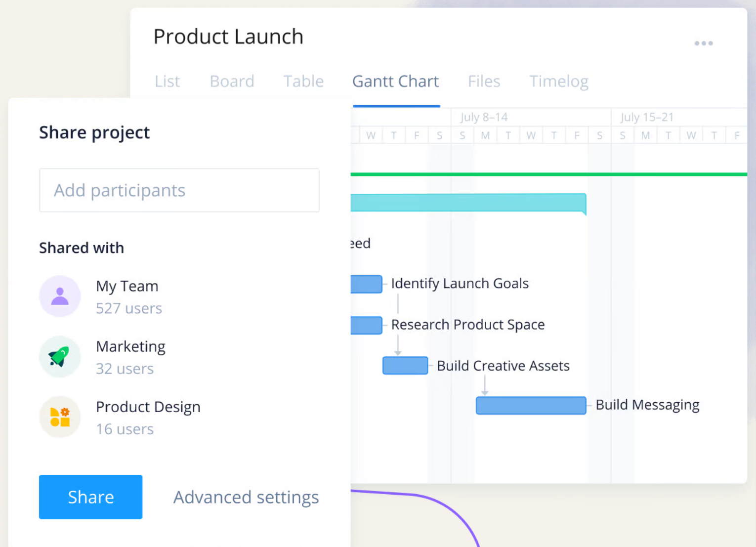Click the teal summary bar in Gantt
Screen dimensions: 756x547
coord(468,203)
